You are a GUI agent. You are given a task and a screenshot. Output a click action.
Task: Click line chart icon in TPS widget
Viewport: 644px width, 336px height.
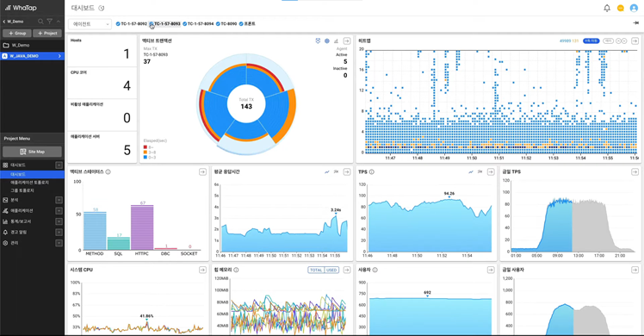471,171
